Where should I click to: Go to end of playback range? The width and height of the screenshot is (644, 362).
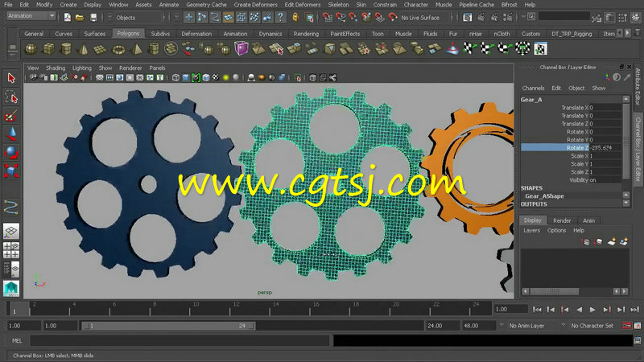634,310
